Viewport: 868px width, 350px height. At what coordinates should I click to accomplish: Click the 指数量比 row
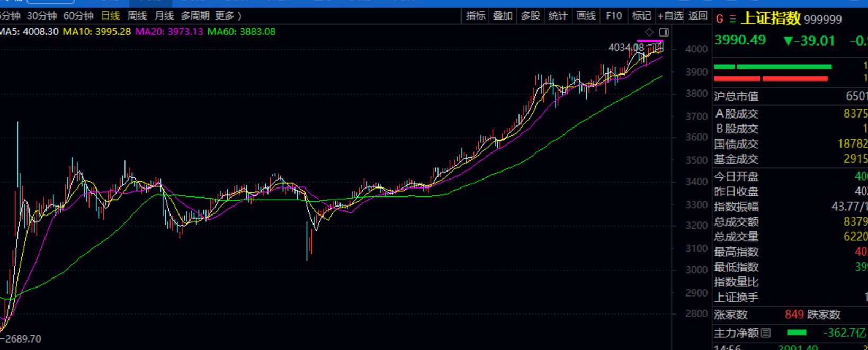tap(791, 282)
